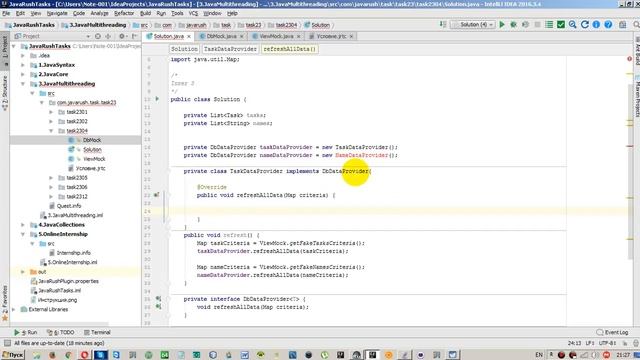This screenshot has width=640, height=360.
Task: Click the stop process square icon
Action: click(x=537, y=25)
